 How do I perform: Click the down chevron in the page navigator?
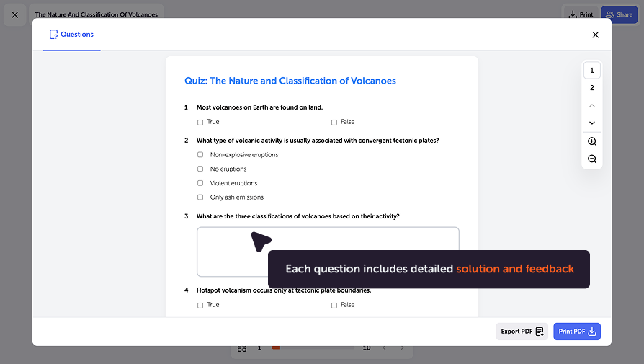pyautogui.click(x=592, y=123)
